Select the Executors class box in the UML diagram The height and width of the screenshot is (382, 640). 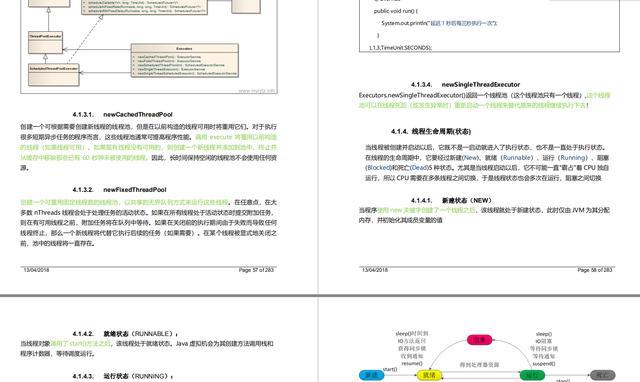pos(184,60)
